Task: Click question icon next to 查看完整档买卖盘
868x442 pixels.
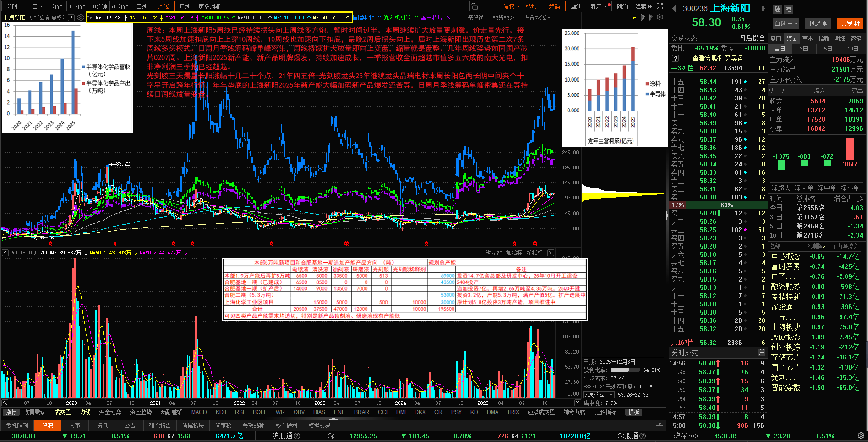Action: [675, 58]
